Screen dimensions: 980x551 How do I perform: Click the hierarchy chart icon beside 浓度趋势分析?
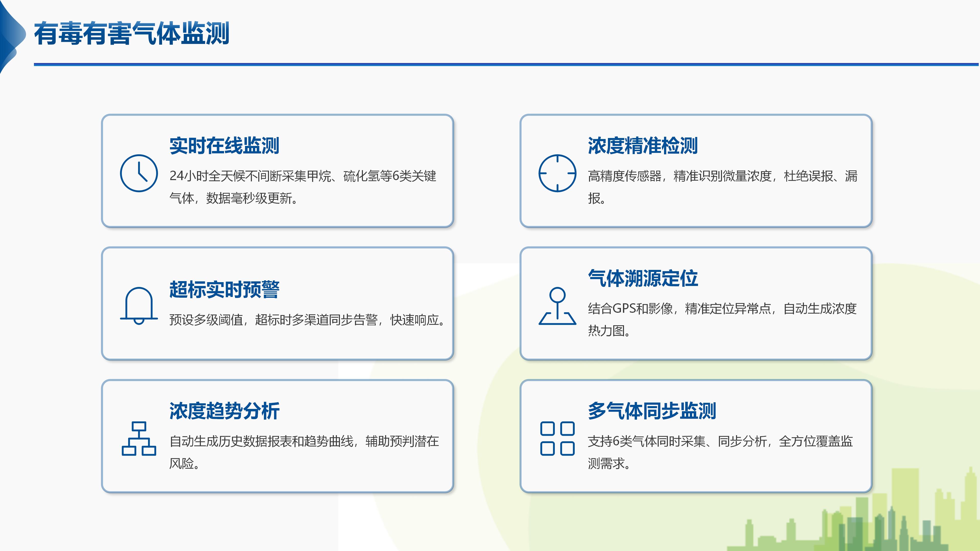pos(139,439)
